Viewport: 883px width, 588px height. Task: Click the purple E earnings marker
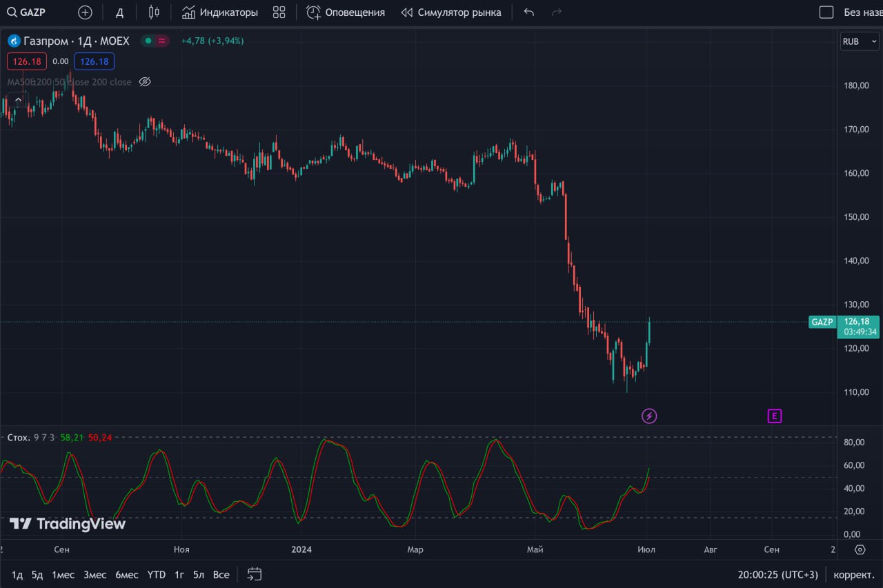[775, 416]
